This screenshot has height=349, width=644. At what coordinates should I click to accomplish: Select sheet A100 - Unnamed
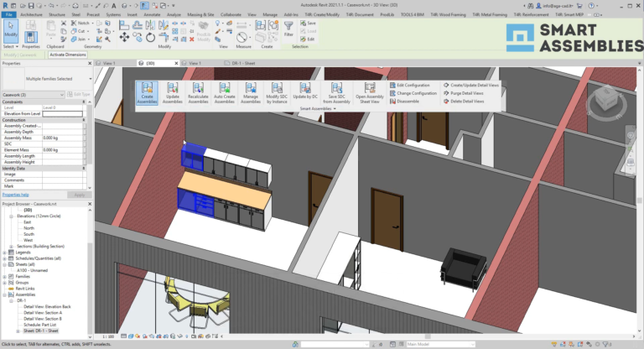33,270
